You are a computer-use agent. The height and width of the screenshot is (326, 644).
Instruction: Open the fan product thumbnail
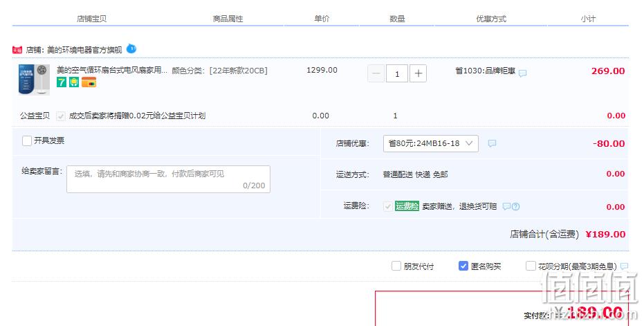click(34, 80)
